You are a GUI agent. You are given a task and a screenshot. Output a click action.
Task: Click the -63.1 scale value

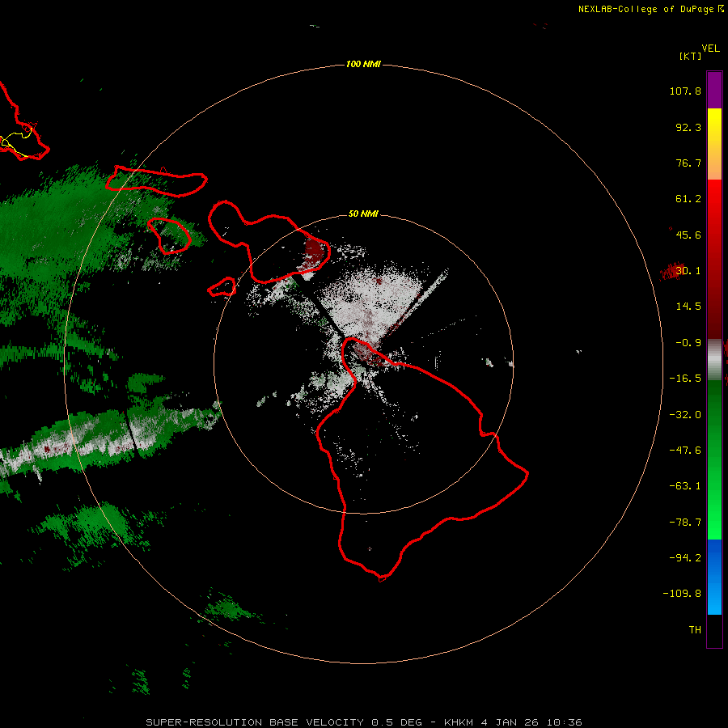[x=685, y=486]
